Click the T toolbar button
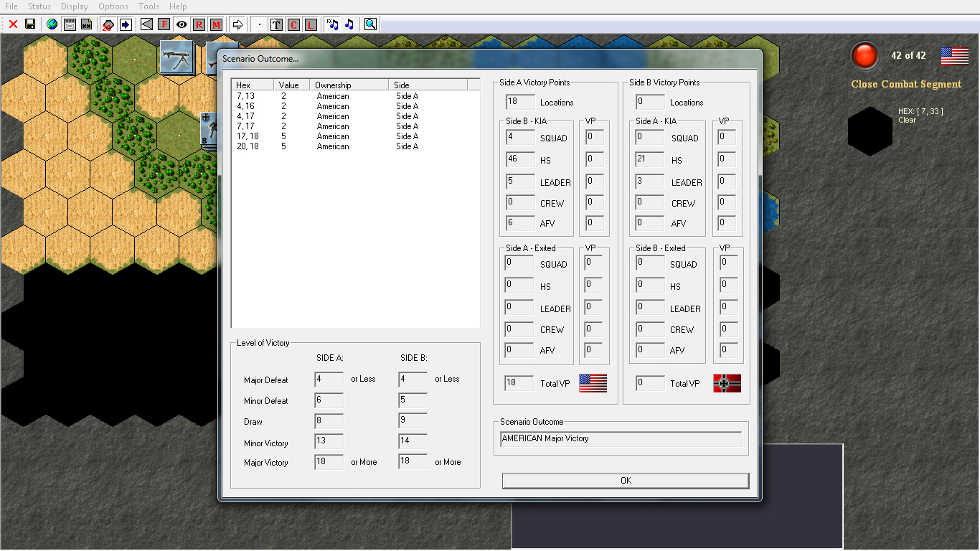 [276, 24]
